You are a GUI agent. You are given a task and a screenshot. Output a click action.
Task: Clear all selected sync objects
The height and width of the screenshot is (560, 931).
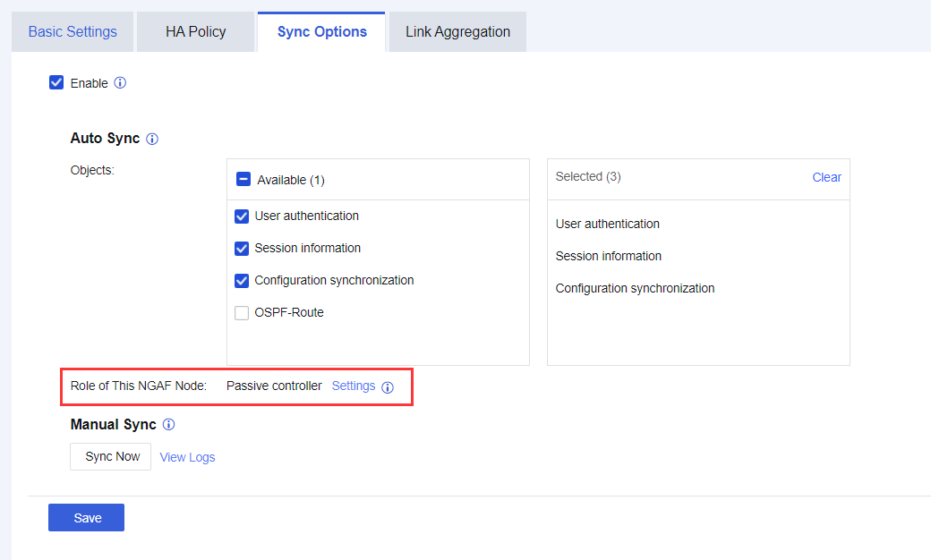coord(826,177)
